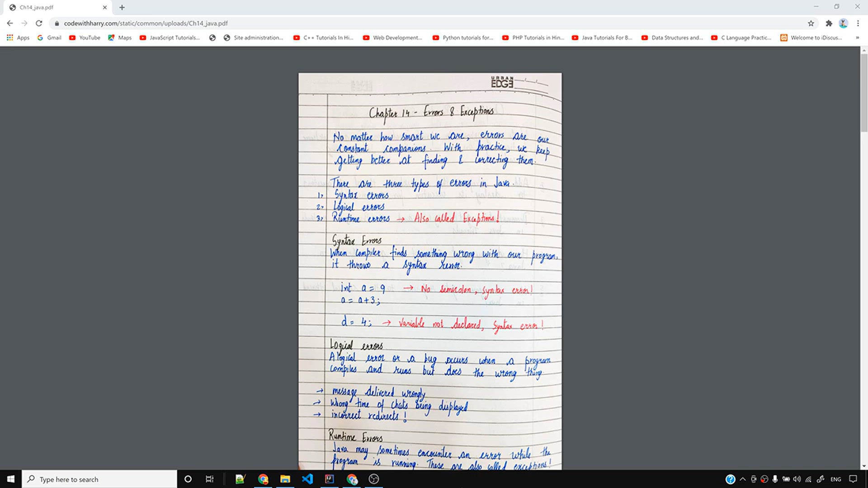Open Visual Studio Code from the taskbar
This screenshot has width=868, height=488.
click(307, 479)
